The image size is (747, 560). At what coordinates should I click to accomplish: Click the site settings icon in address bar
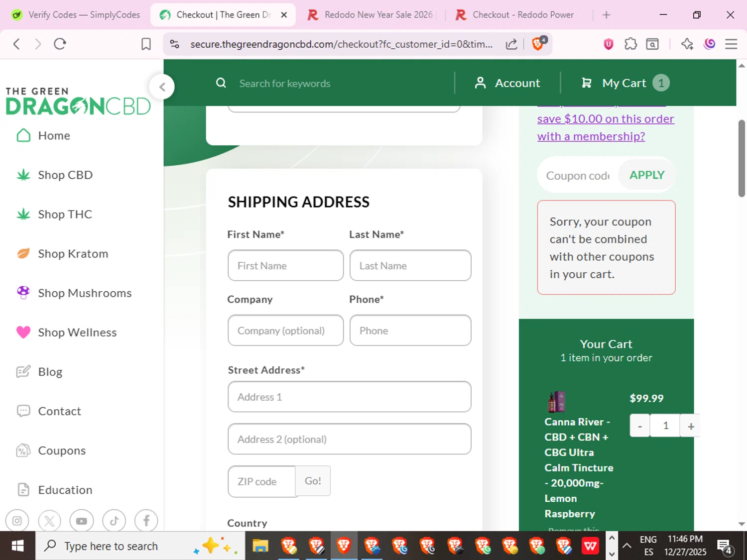[175, 44]
